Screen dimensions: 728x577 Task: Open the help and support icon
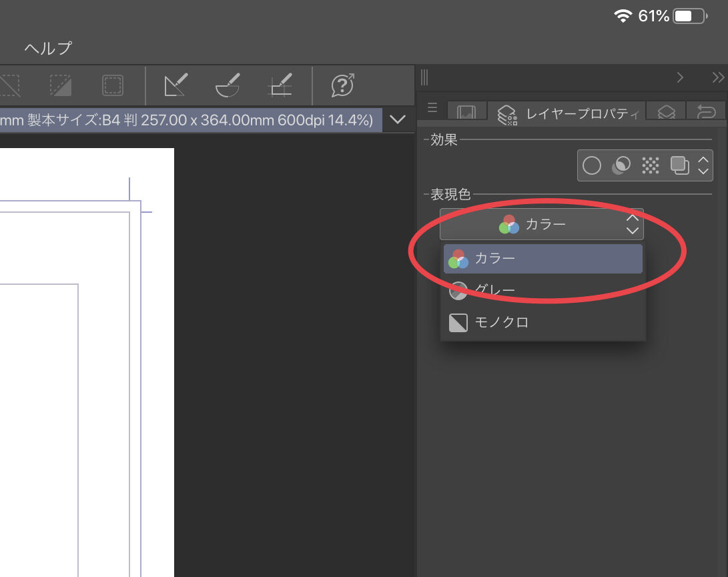[x=342, y=85]
